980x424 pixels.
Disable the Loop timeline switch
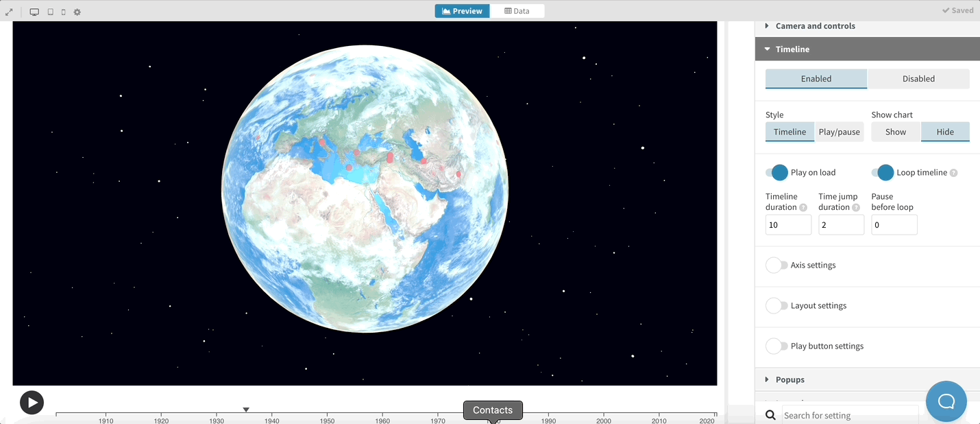tap(883, 172)
